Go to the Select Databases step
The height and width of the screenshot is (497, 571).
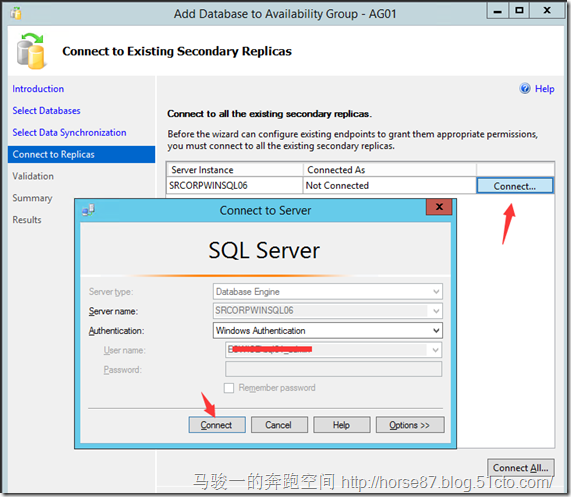pos(46,111)
